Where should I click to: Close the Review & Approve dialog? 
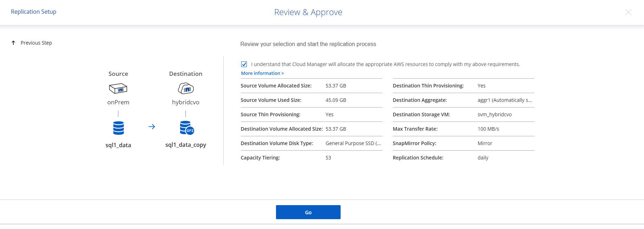click(x=628, y=12)
